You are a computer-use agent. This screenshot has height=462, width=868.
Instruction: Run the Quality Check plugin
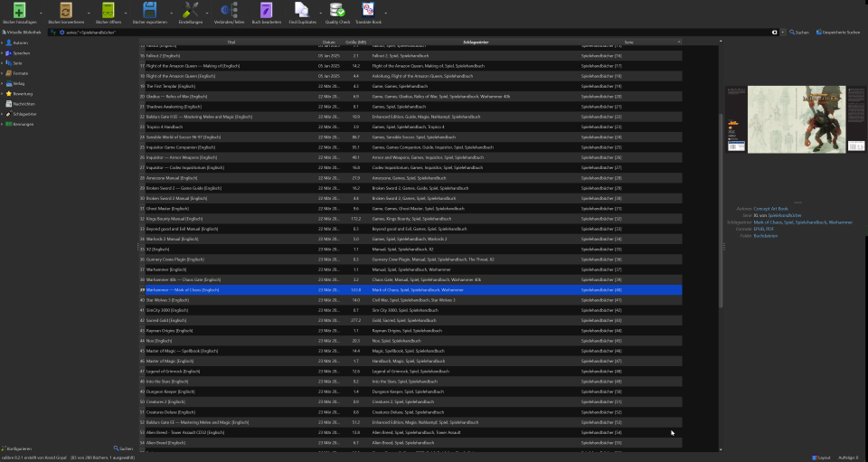coord(337,11)
